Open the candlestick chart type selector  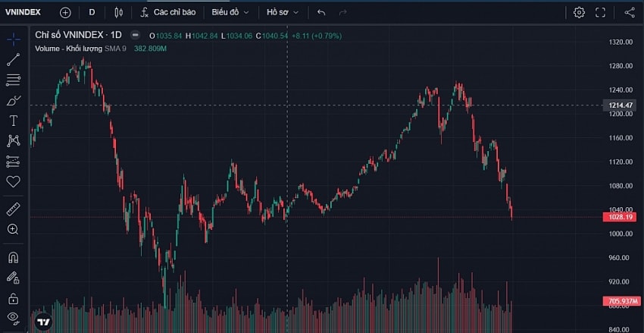click(119, 12)
